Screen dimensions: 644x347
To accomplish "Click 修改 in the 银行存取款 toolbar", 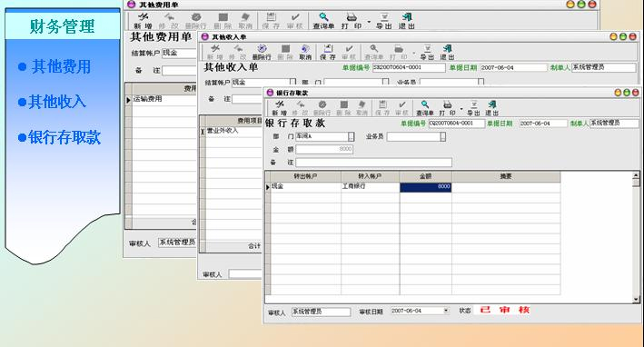I will click(x=301, y=108).
